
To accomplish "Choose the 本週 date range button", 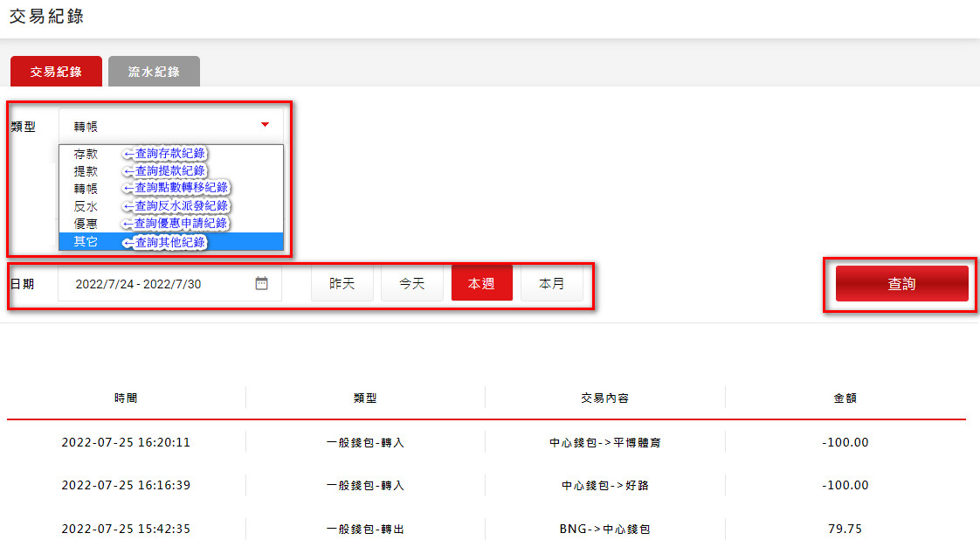I will point(482,283).
